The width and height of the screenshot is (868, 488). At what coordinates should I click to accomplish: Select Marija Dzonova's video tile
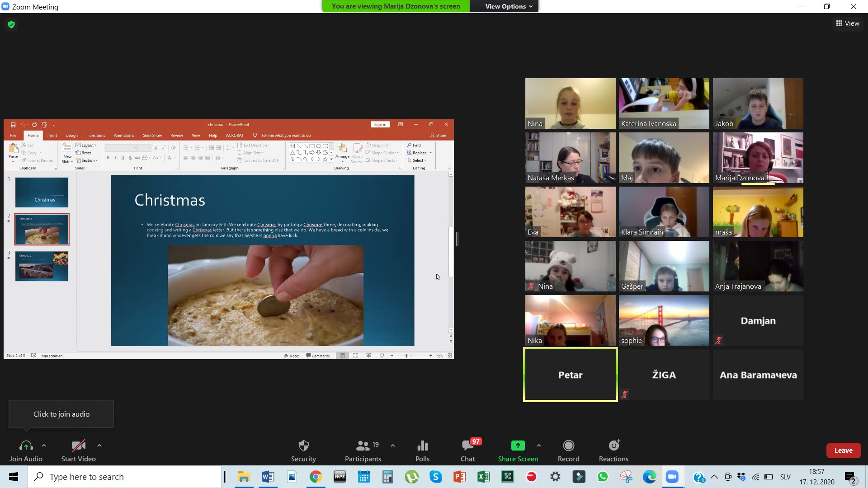coord(758,158)
